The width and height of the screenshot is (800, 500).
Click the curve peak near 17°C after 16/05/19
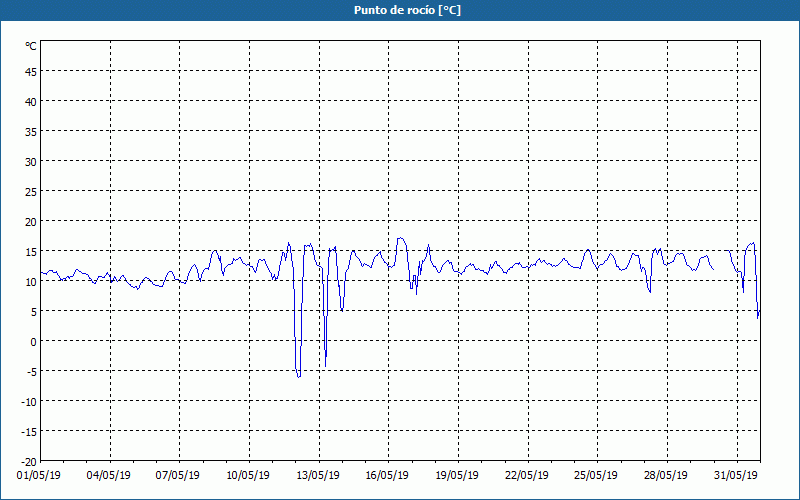click(401, 238)
